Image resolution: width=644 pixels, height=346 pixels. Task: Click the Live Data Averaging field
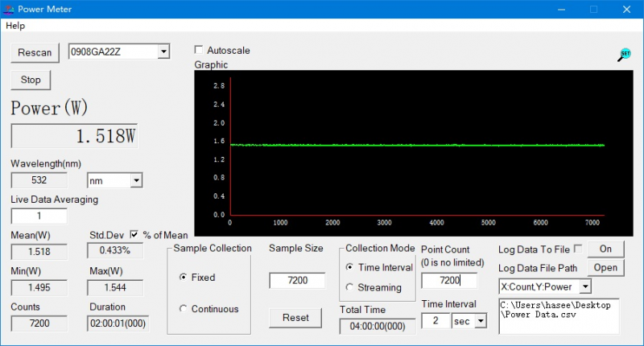pyautogui.click(x=39, y=216)
